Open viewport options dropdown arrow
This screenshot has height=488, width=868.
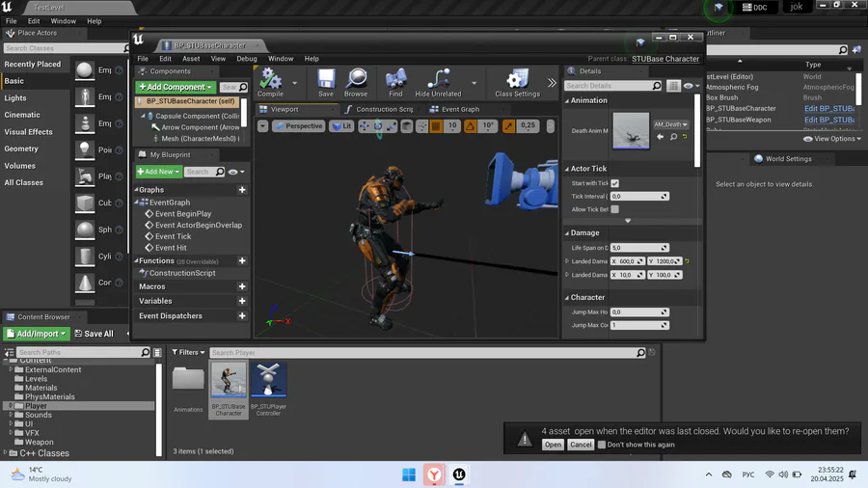click(x=263, y=126)
